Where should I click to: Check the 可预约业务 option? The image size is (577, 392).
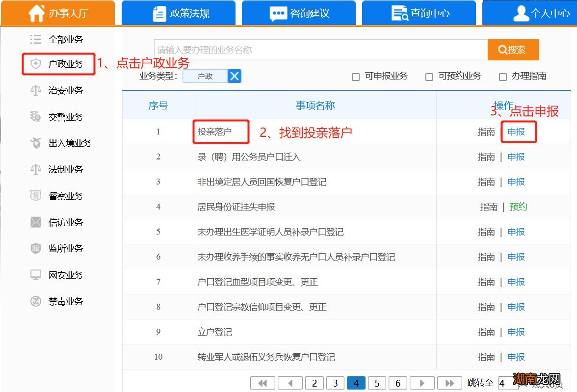pyautogui.click(x=429, y=76)
